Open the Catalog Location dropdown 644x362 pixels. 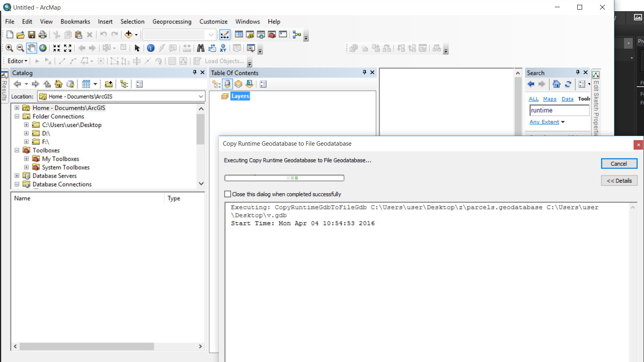click(x=201, y=97)
